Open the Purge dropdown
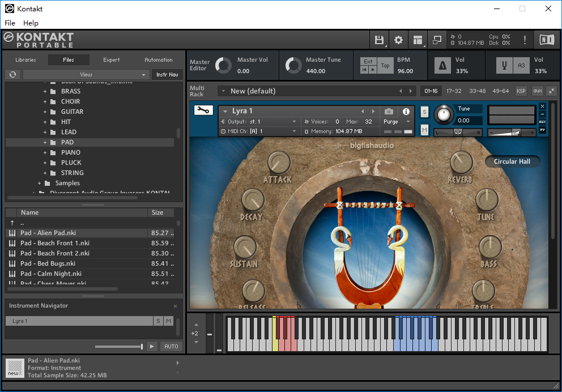Screen dimensions: 562x392 (397, 122)
